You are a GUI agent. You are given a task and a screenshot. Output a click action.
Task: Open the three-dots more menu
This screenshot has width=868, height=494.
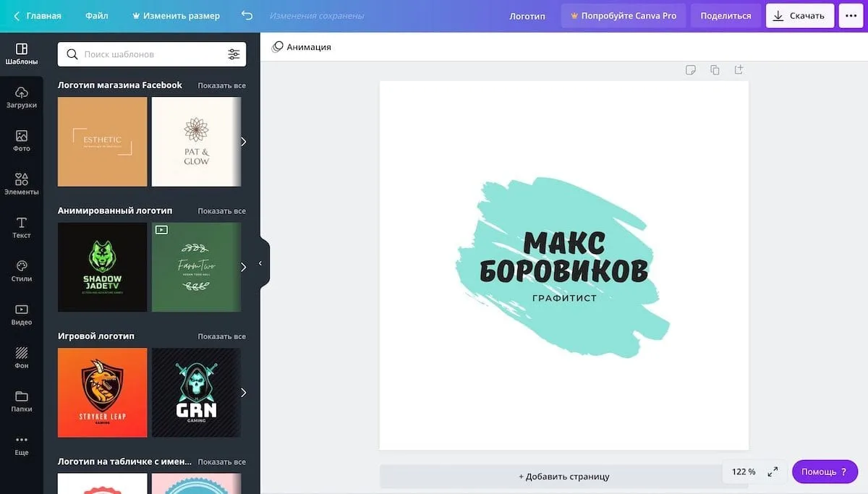point(851,15)
